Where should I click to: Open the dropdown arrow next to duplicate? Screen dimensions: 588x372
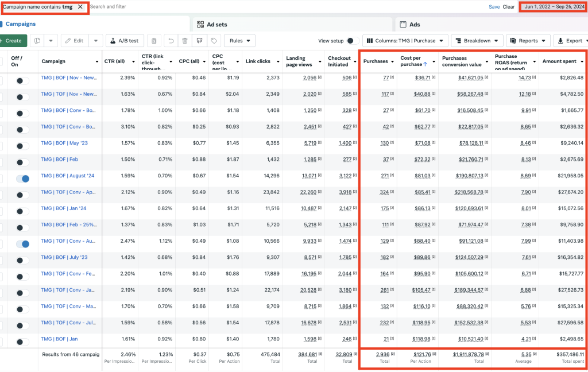51,41
